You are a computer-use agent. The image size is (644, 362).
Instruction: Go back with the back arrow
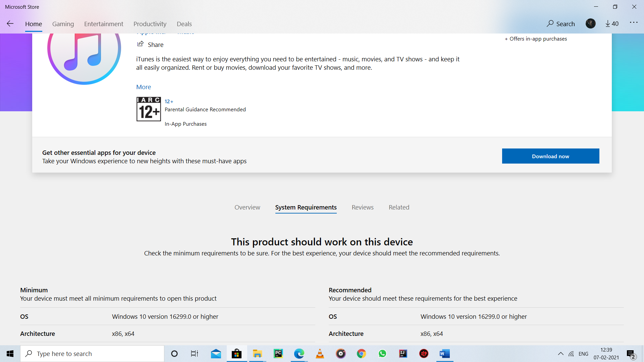tap(10, 23)
